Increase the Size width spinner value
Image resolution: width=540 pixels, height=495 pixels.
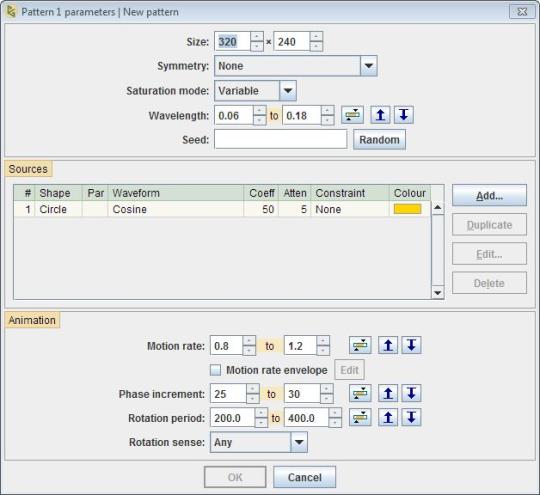[257, 37]
